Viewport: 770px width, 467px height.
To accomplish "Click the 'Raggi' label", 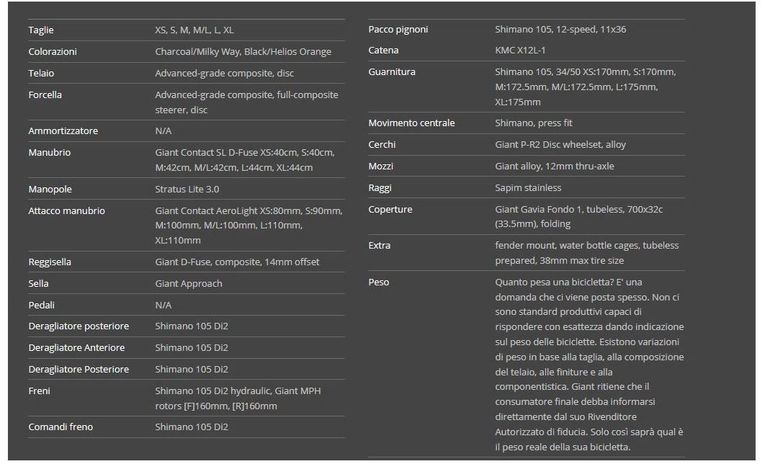I will tap(380, 188).
